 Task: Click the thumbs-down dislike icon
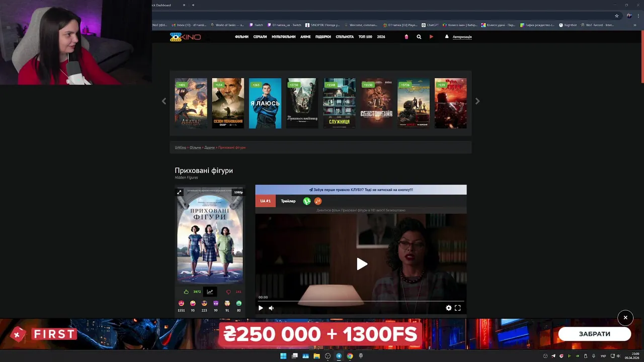click(x=228, y=292)
